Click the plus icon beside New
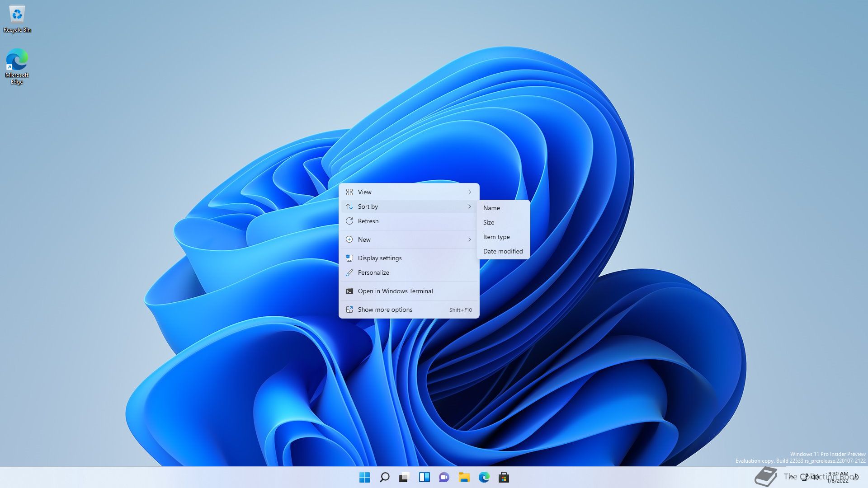868x488 pixels. pos(349,239)
